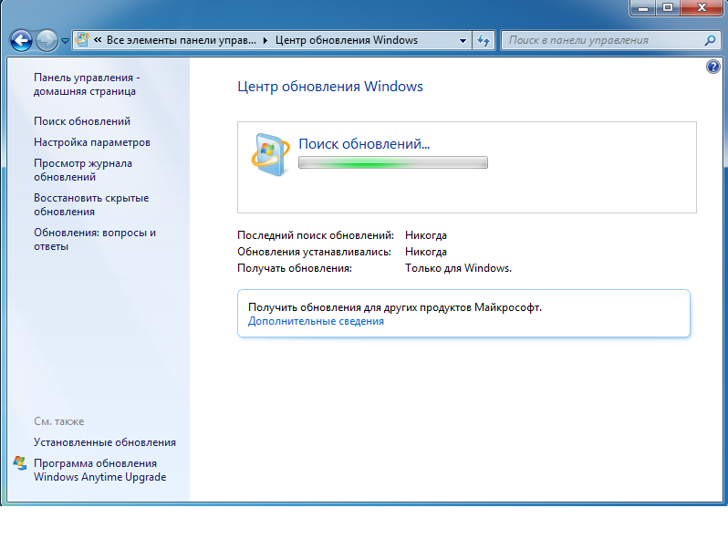Open 'Дополнительные сведения' link
This screenshot has height=560, width=728.
(x=316, y=321)
